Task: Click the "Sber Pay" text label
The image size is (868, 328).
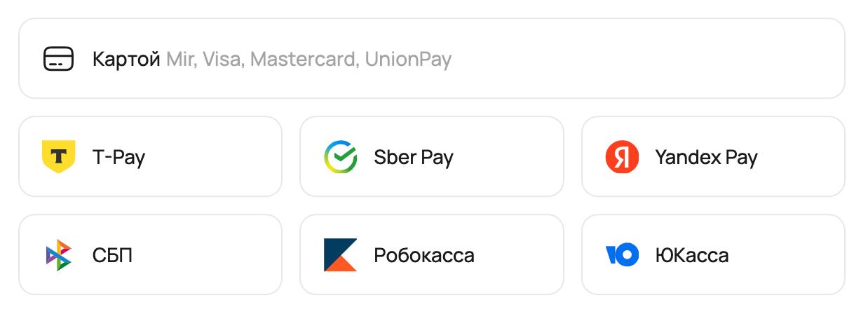Action: (x=413, y=157)
